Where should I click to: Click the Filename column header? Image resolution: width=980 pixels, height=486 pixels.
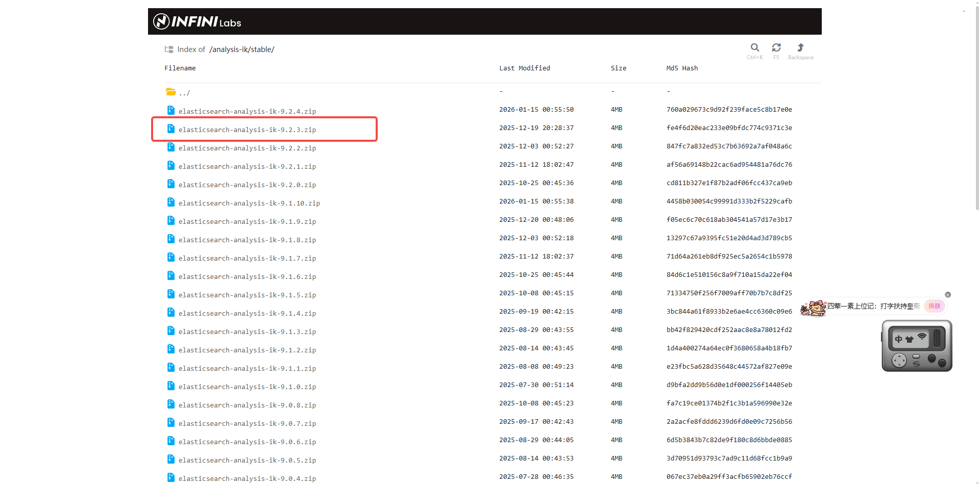(x=180, y=68)
